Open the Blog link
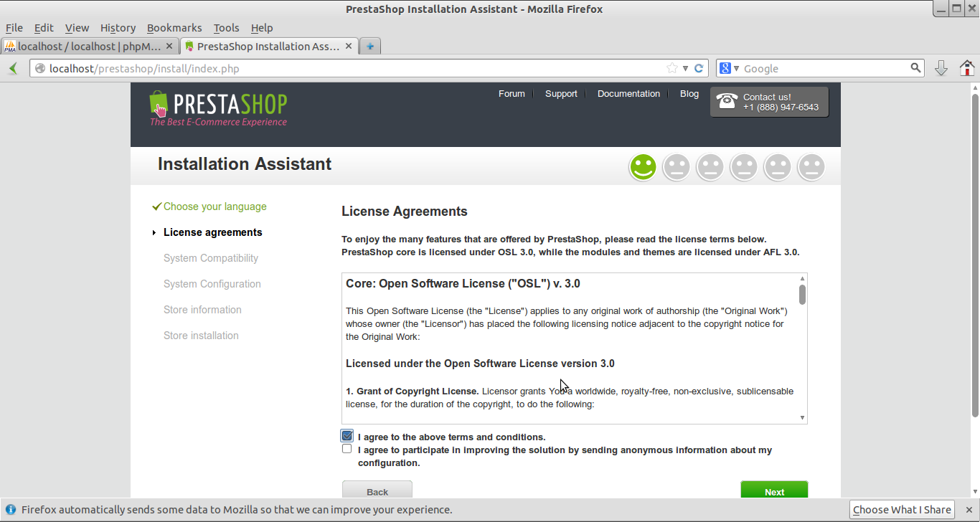The width and height of the screenshot is (980, 522). point(689,94)
